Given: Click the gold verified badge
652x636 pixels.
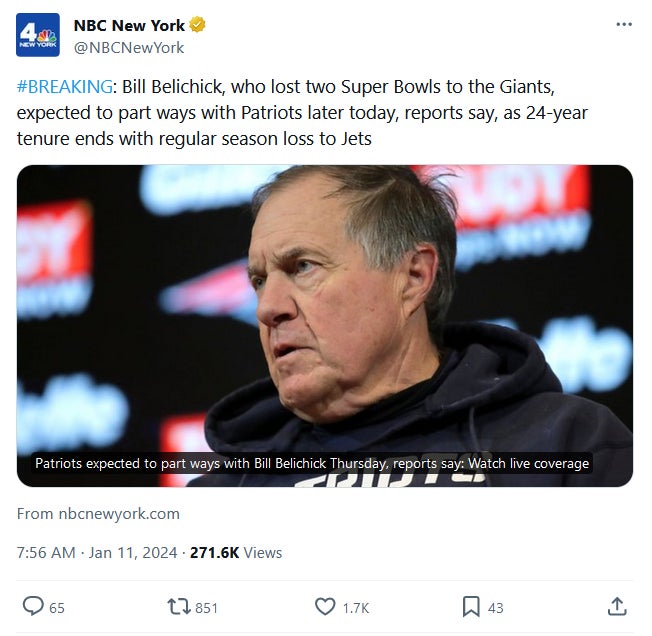Looking at the screenshot, I should pyautogui.click(x=199, y=26).
